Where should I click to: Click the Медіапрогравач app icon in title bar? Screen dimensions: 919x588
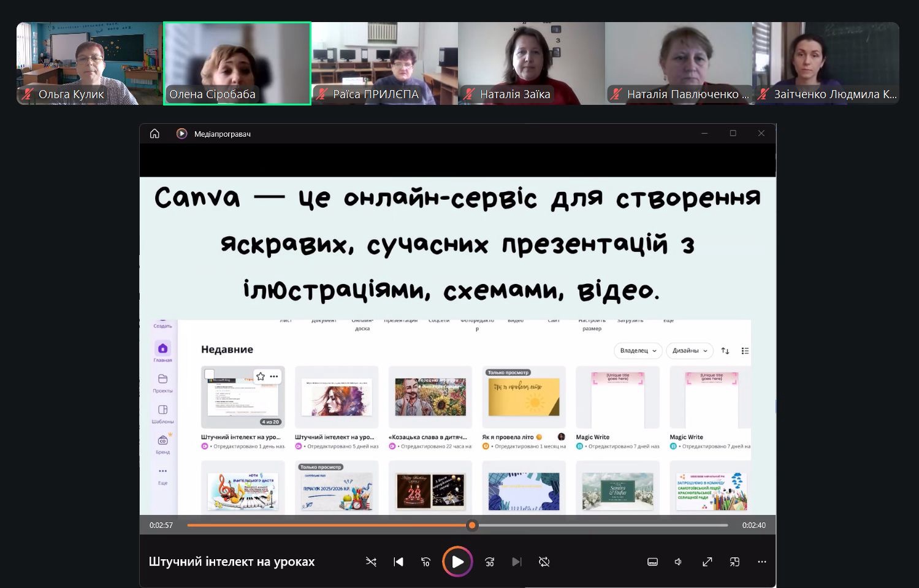point(181,134)
